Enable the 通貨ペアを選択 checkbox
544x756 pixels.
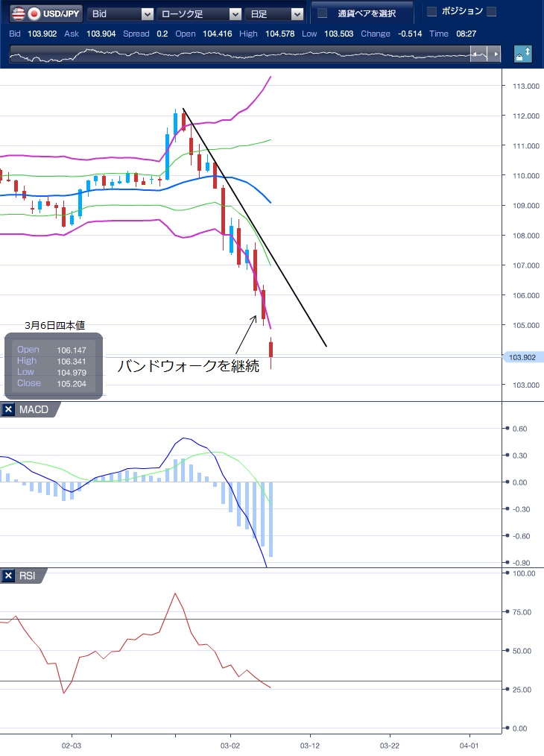tap(323, 13)
